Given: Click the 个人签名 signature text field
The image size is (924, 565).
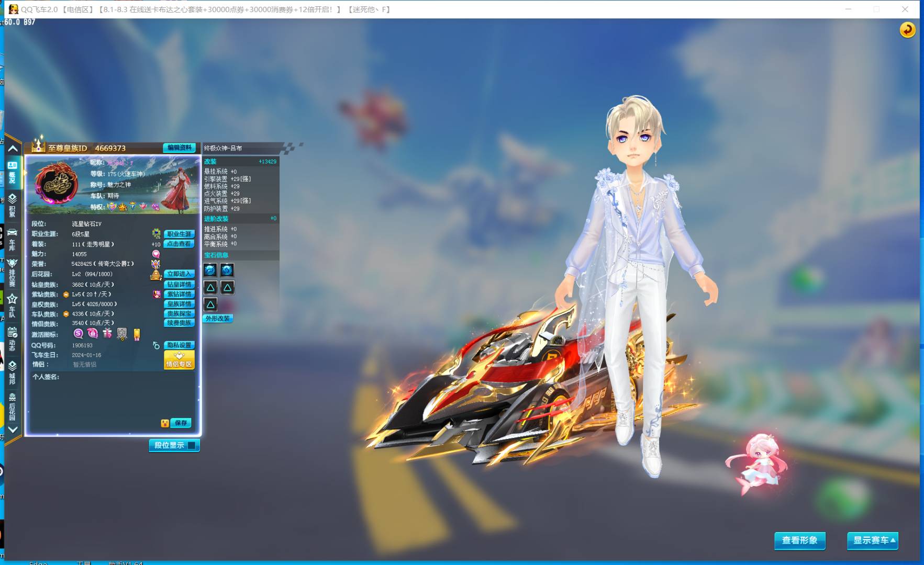Looking at the screenshot, I should tap(113, 398).
